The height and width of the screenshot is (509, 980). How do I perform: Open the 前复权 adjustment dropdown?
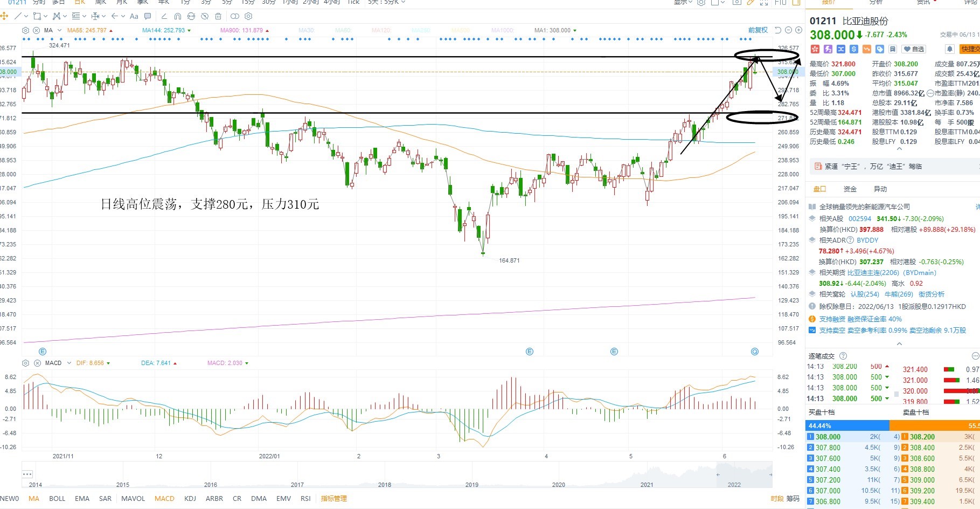click(x=758, y=30)
